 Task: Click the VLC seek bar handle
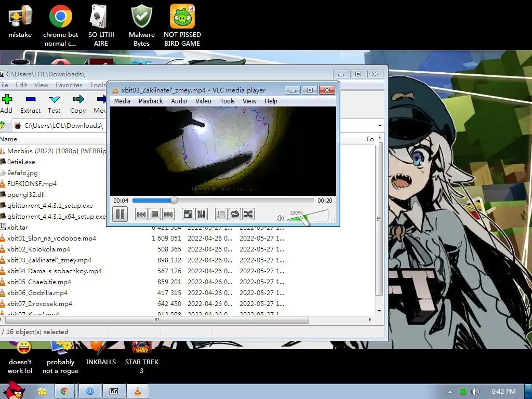pyautogui.click(x=174, y=201)
